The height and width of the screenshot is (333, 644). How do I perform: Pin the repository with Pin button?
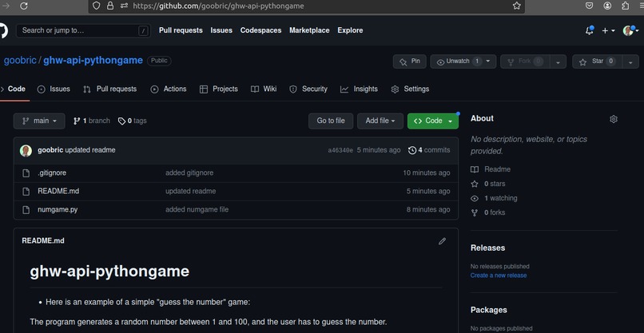tap(409, 61)
